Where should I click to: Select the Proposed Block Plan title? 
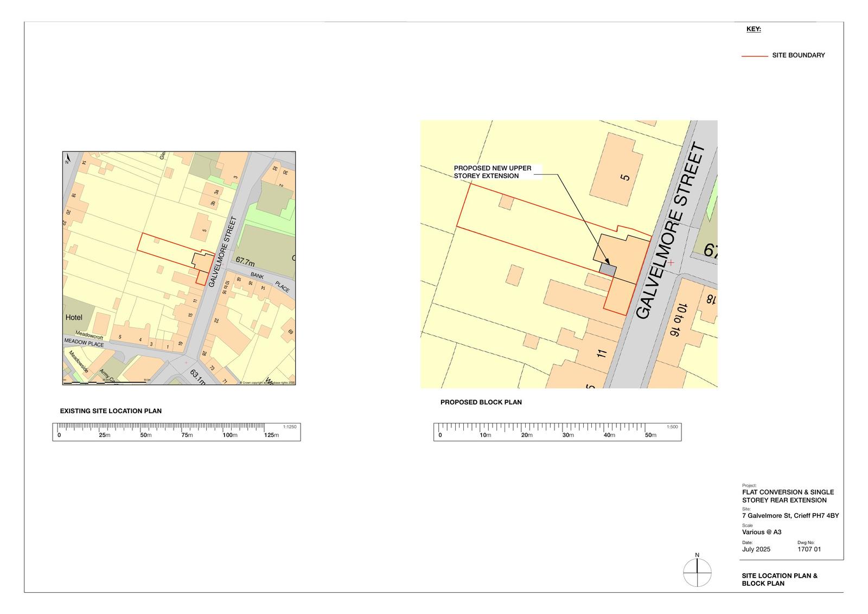(x=481, y=402)
